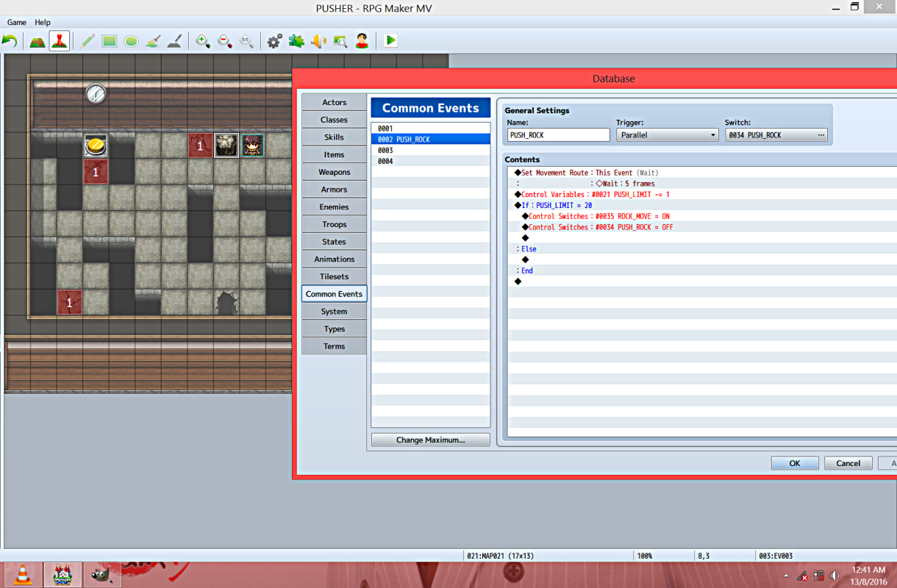
Task: Click the Change Maximum button
Action: [x=430, y=440]
